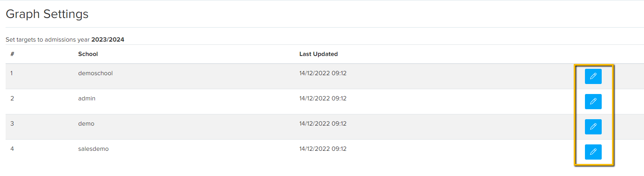Click the edit pencil for demoschool

593,76
